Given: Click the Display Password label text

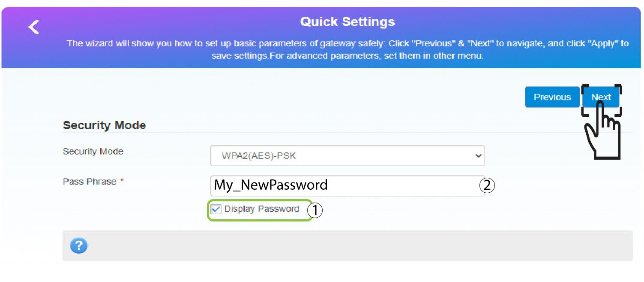Looking at the screenshot, I should [x=262, y=209].
